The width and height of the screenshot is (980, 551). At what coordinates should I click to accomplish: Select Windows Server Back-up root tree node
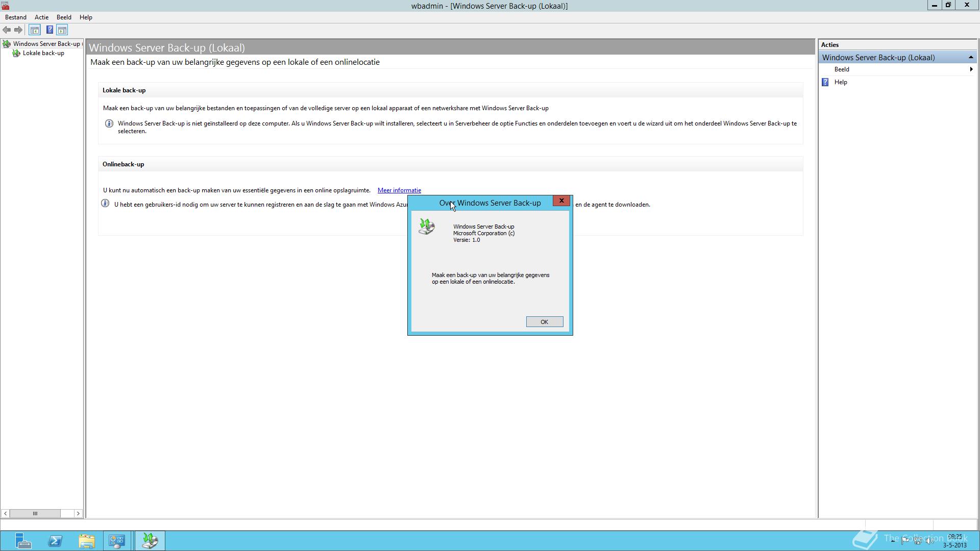coord(46,44)
